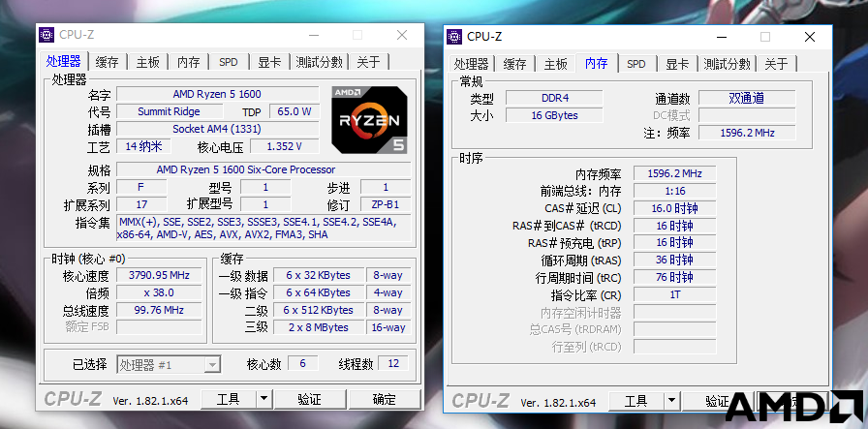Open the SPD tab in the right CPU-Z window
This screenshot has width=868, height=429.
pos(636,64)
